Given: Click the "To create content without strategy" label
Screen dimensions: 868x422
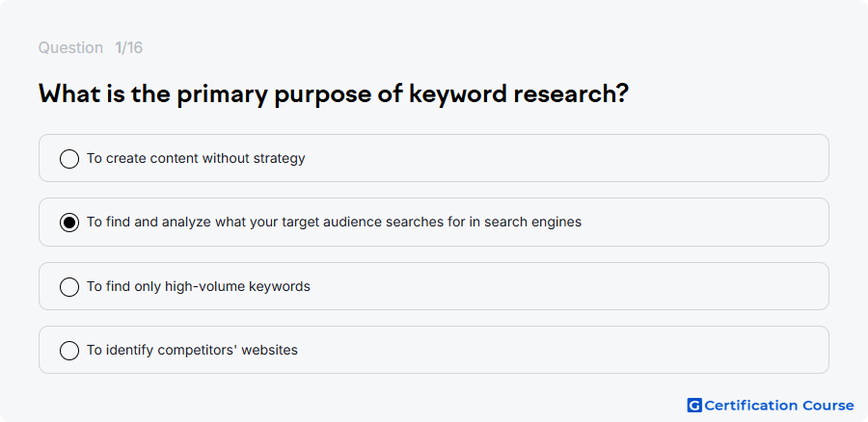Looking at the screenshot, I should point(196,158).
